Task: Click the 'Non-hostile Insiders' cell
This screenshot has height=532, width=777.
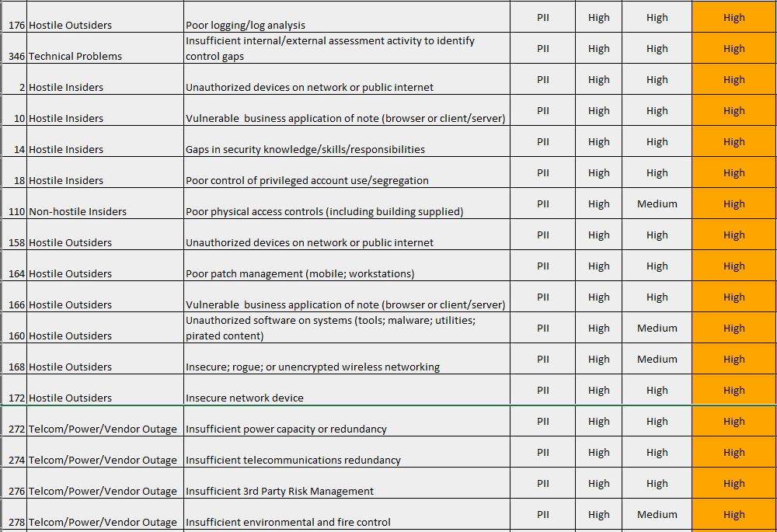Action: tap(105, 203)
